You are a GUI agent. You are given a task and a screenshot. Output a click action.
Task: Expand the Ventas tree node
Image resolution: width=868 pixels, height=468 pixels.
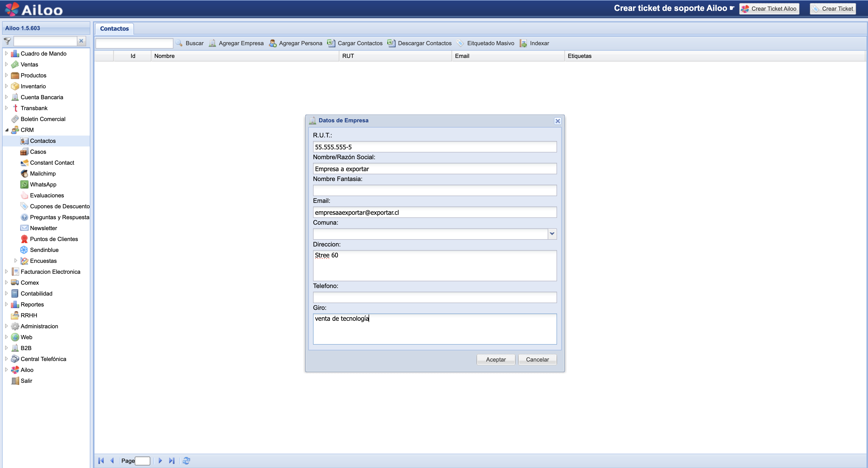(6, 64)
